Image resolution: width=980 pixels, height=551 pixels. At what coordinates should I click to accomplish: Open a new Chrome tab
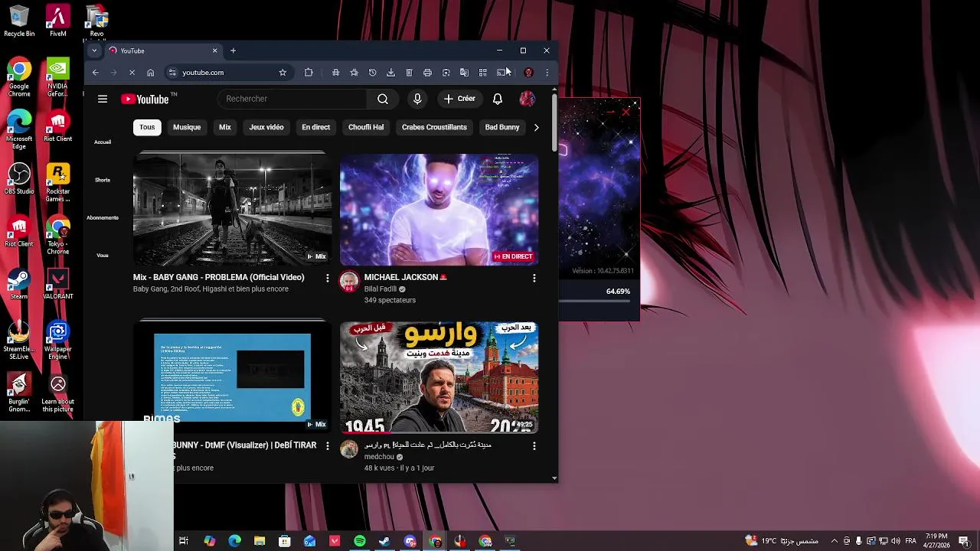click(x=233, y=51)
